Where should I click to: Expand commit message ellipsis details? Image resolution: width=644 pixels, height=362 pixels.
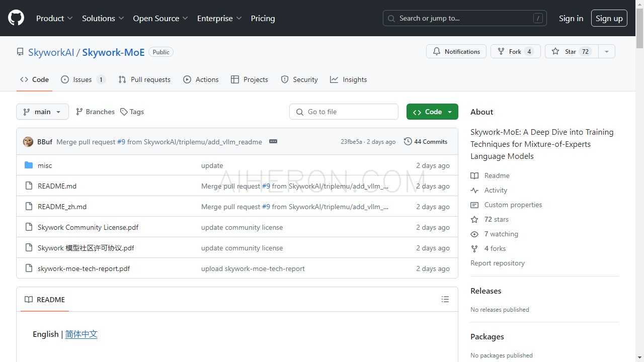pos(273,142)
